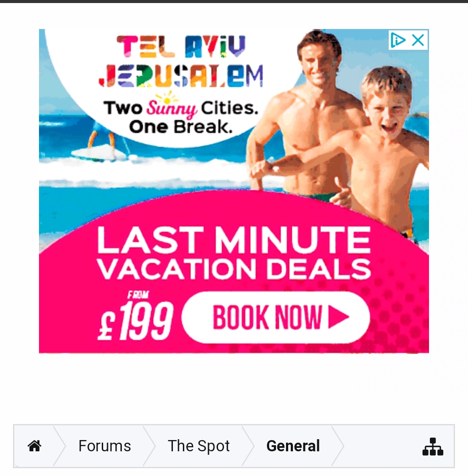Navigate to The Spot breadcrumb
Image resolution: width=468 pixels, height=476 pixels.
click(x=198, y=446)
